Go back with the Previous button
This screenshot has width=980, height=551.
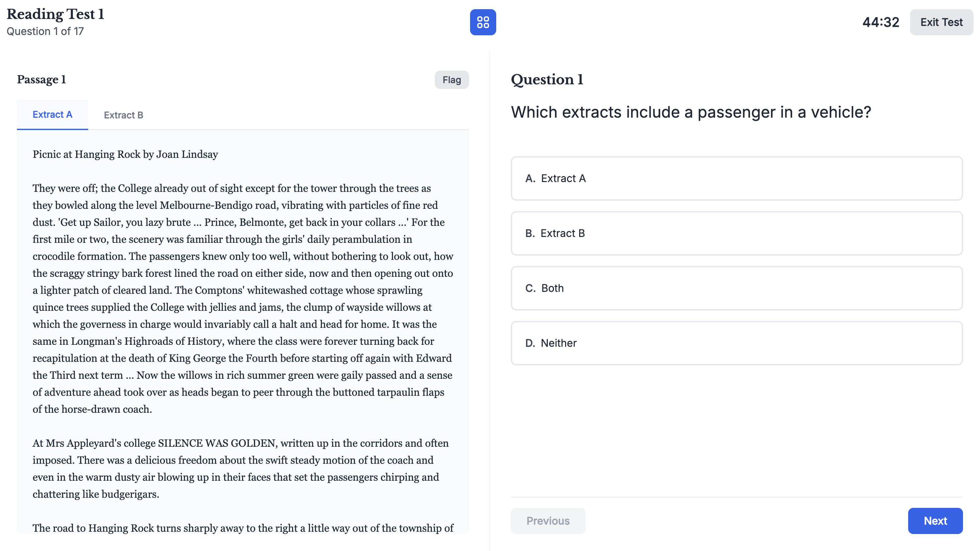point(548,521)
